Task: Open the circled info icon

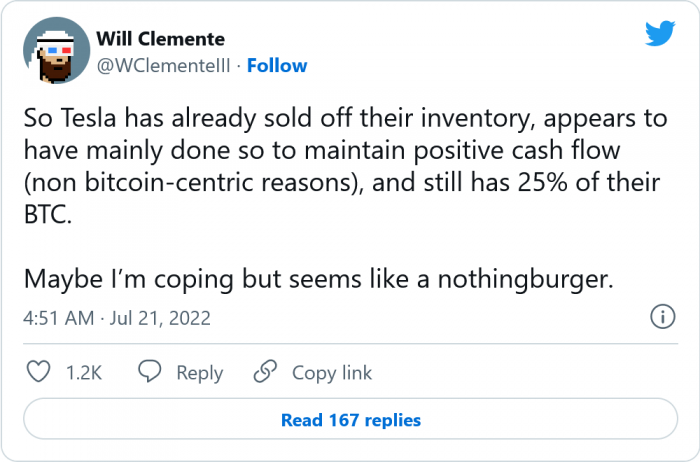Action: pos(661,318)
